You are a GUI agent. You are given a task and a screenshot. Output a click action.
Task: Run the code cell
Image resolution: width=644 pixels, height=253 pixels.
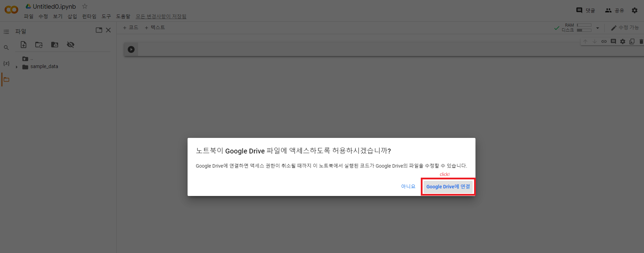click(131, 49)
